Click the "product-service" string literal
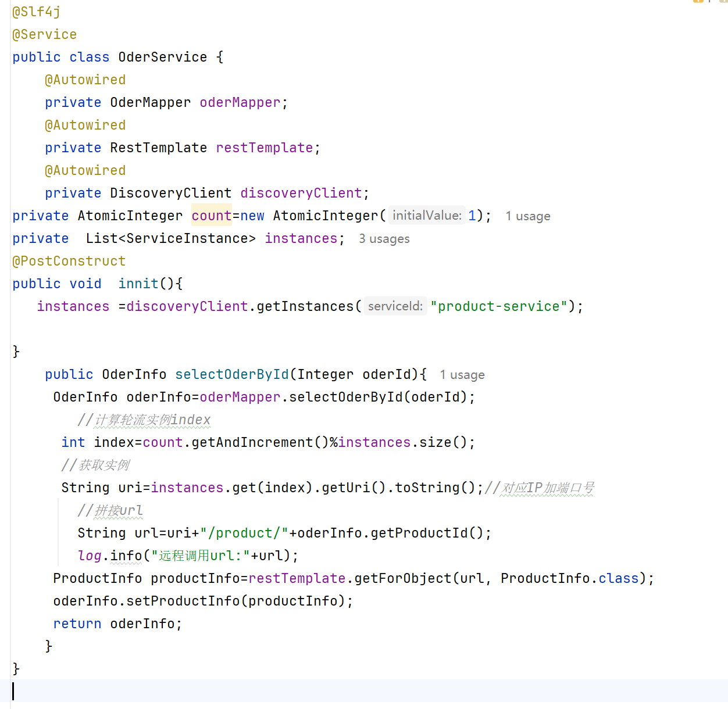Screen dimensions: 728x709 (x=499, y=306)
